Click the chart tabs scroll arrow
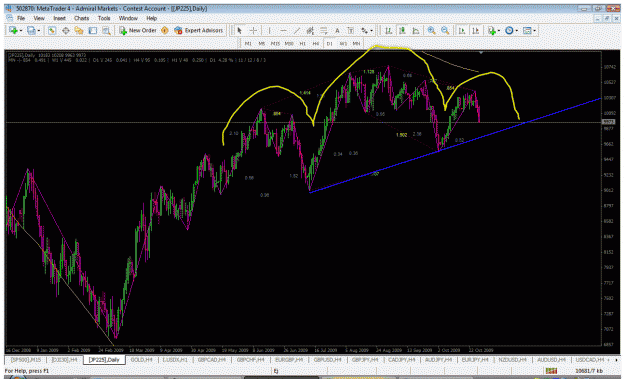Viewport: 625px width, 379px height. coord(616,360)
